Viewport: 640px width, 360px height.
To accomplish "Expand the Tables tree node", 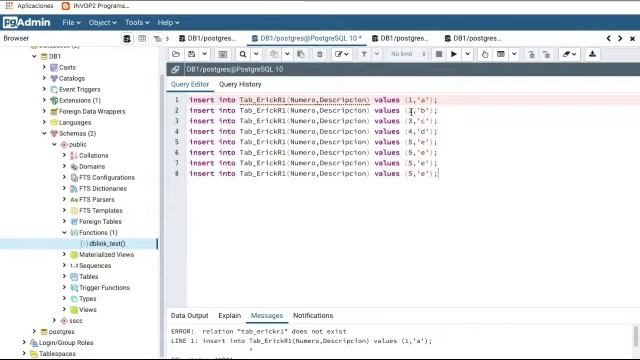I will tap(64, 276).
